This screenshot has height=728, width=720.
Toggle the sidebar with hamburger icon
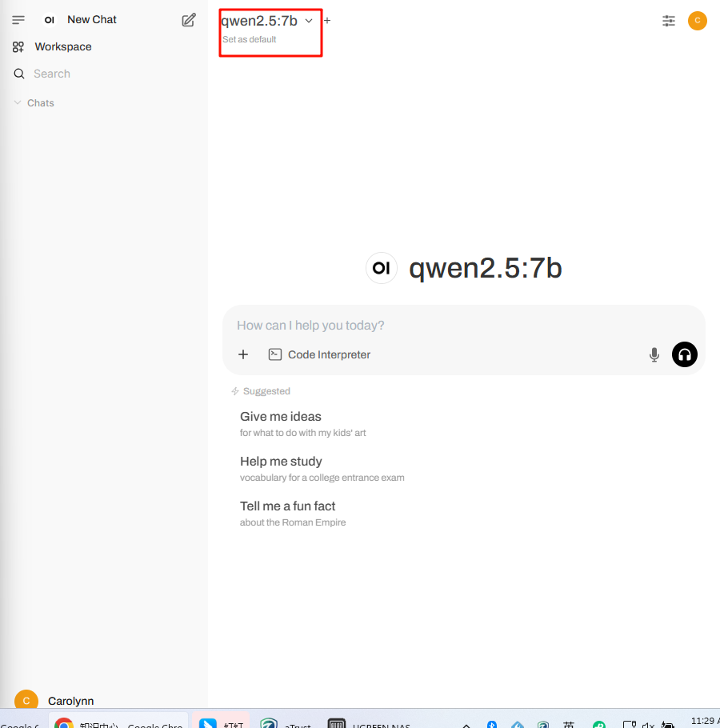coord(18,20)
